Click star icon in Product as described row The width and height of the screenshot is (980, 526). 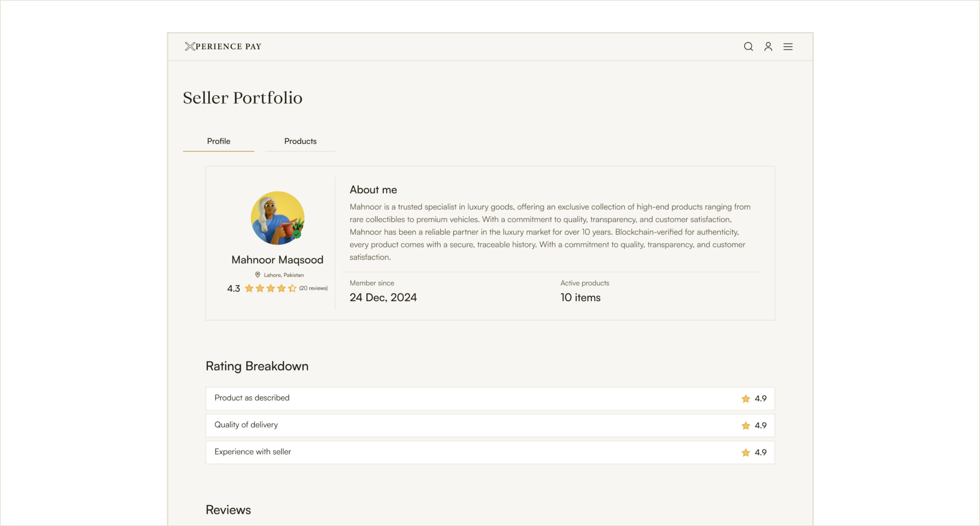[x=745, y=399]
